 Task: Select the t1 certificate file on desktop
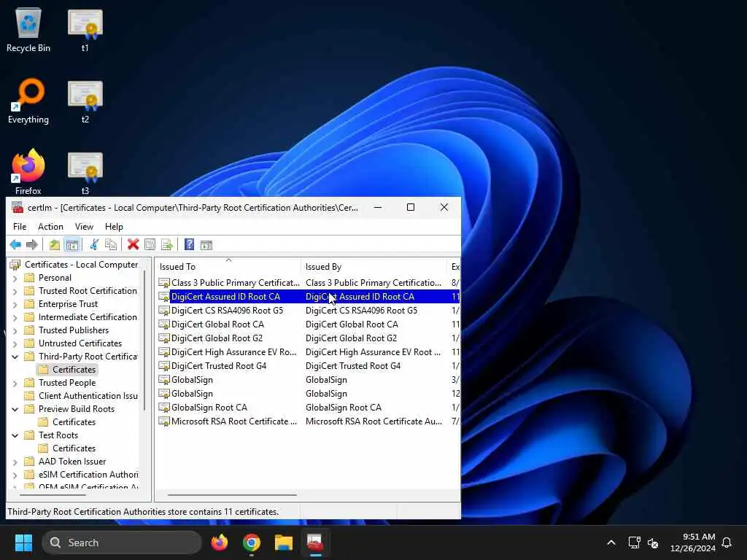(x=85, y=29)
